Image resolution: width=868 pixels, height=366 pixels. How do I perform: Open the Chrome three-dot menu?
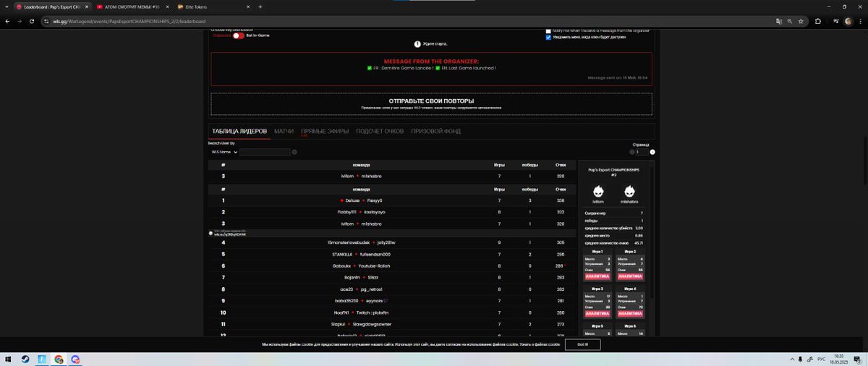point(861,22)
